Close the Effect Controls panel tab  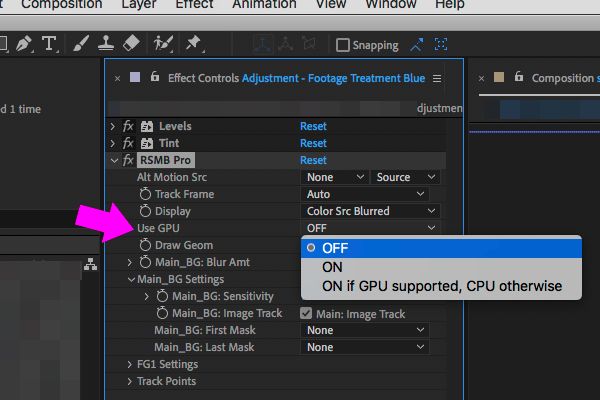118,78
